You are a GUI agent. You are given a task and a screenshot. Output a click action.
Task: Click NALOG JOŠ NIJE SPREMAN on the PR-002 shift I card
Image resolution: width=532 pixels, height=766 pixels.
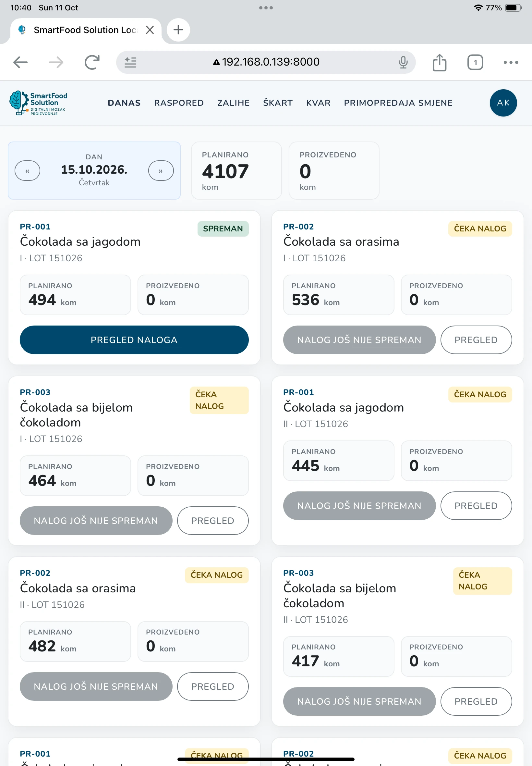[x=359, y=340]
